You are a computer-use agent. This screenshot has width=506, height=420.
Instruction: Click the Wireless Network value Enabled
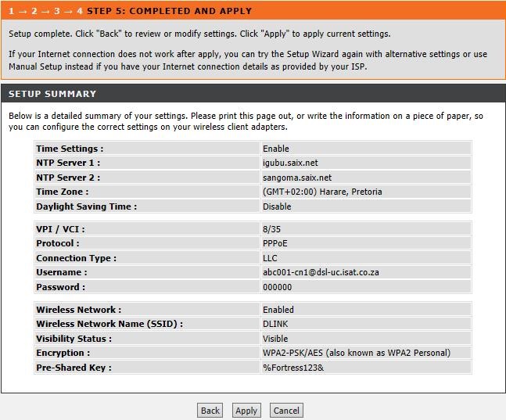(x=278, y=310)
